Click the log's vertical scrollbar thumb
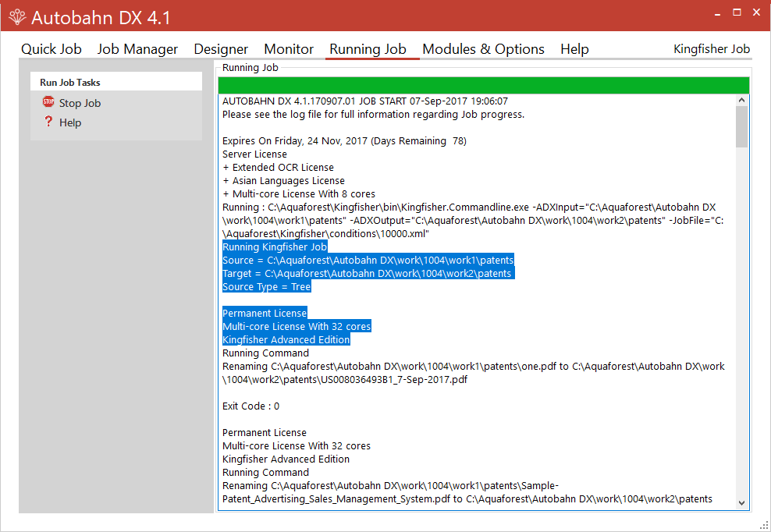 pos(741,126)
